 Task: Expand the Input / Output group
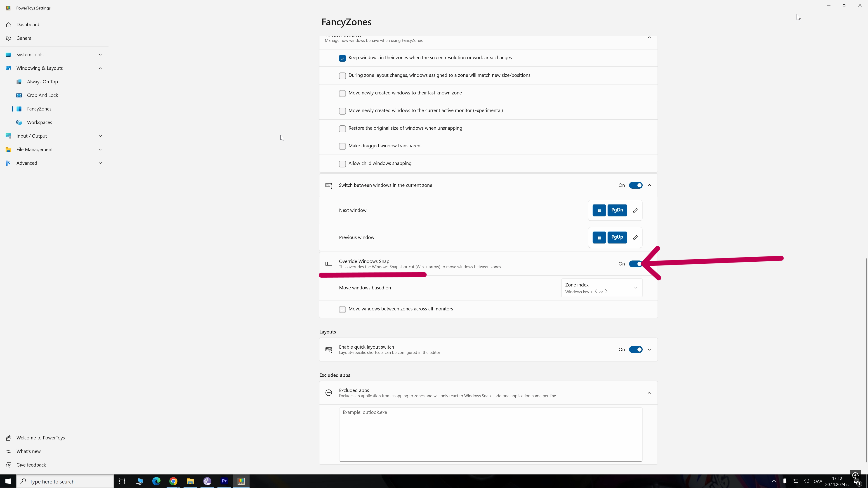tap(100, 136)
